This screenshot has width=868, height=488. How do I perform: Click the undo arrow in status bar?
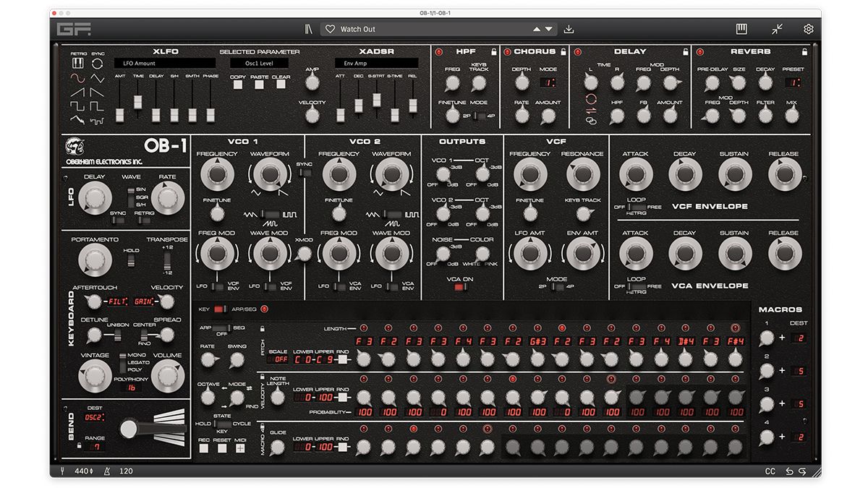tap(789, 471)
